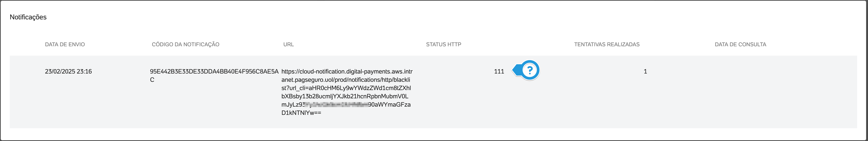Select the send date 23/02/2025 23:16

pos(68,71)
